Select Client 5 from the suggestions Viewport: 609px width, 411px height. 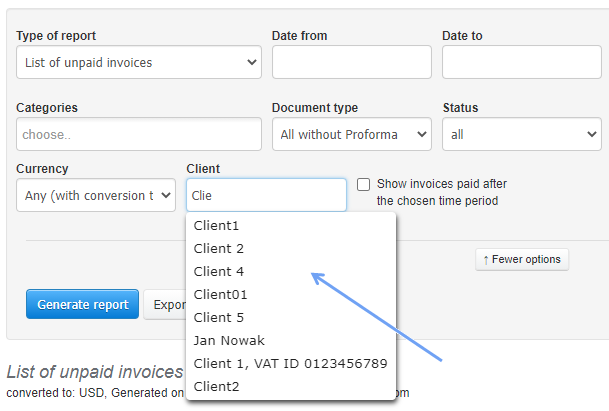[219, 318]
